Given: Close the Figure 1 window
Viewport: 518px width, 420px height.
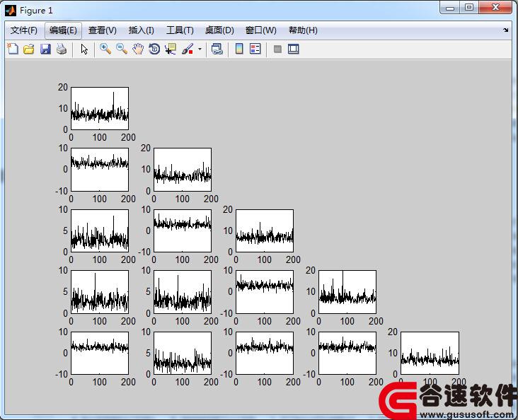Looking at the screenshot, I should [x=495, y=7].
